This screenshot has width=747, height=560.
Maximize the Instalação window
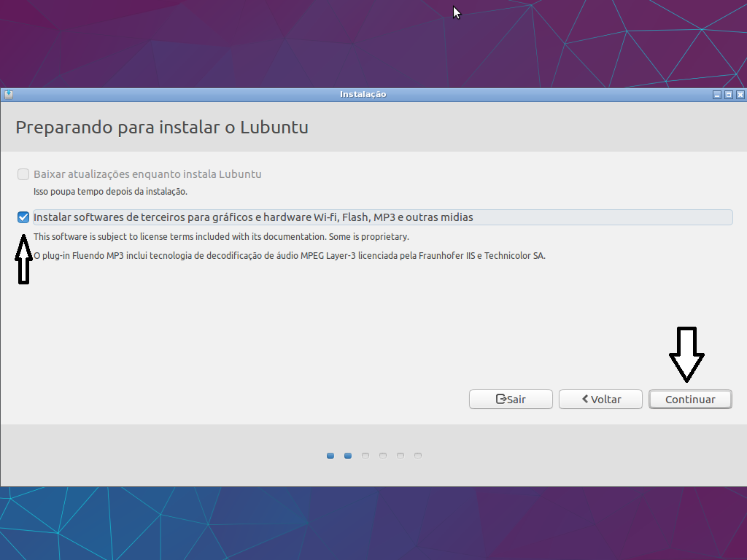(x=729, y=95)
